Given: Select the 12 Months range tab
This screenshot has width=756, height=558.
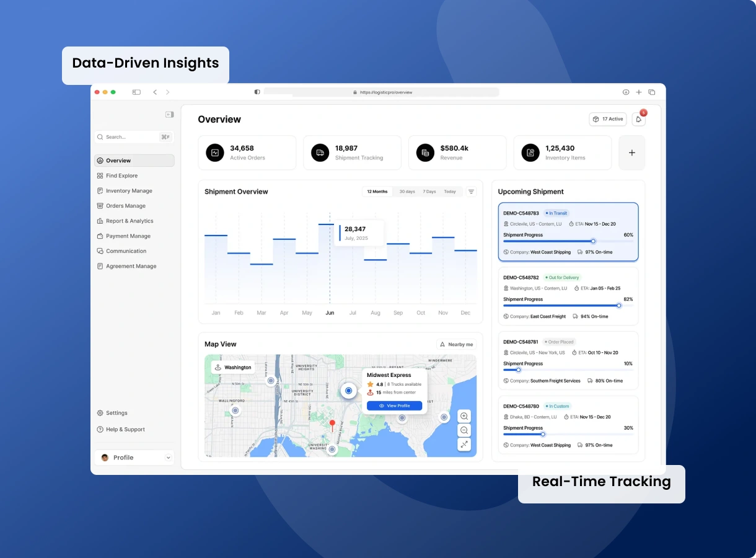Looking at the screenshot, I should tap(377, 192).
